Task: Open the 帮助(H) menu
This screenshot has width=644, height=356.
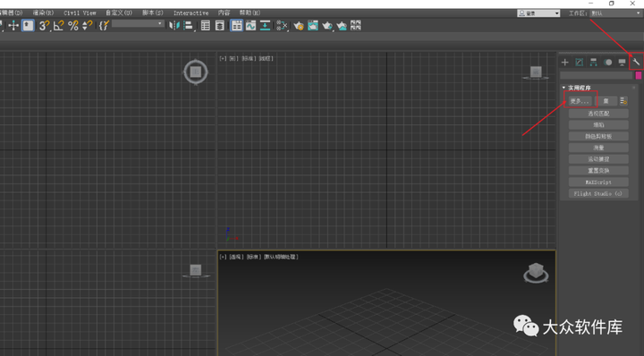Action: (250, 13)
